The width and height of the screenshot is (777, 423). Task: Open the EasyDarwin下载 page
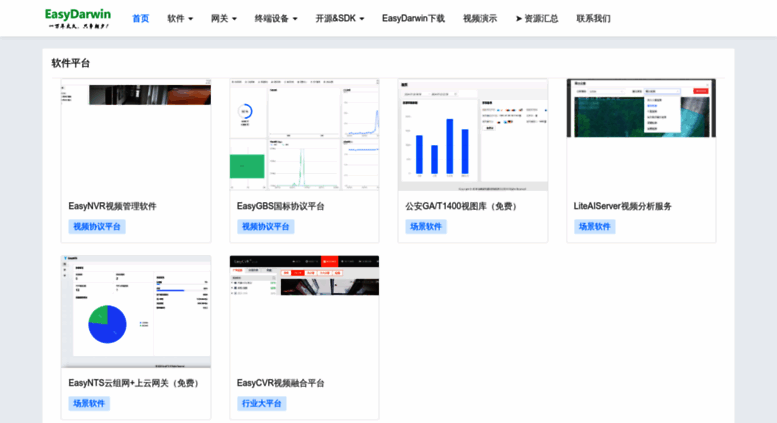(413, 18)
